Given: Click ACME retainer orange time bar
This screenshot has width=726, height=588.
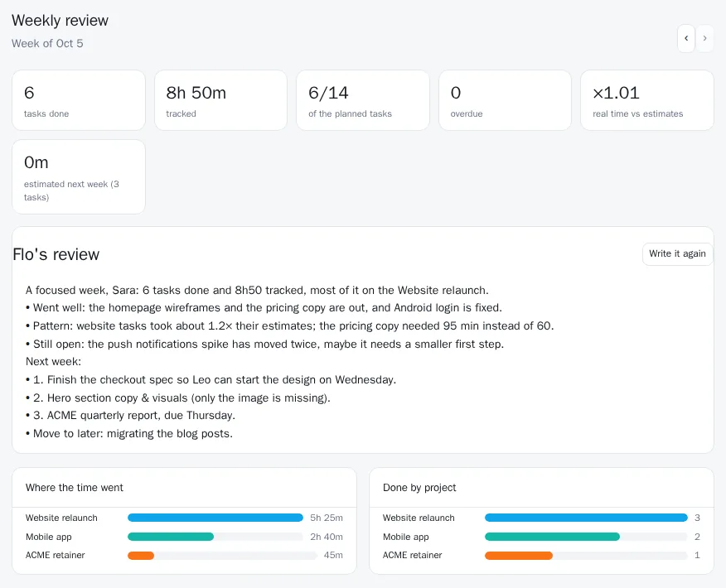Looking at the screenshot, I should click(x=141, y=556).
